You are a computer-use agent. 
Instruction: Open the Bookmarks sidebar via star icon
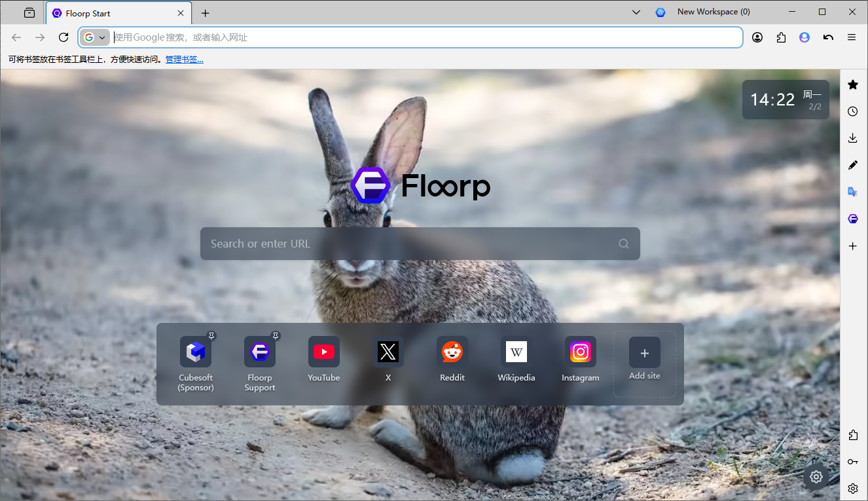click(852, 84)
